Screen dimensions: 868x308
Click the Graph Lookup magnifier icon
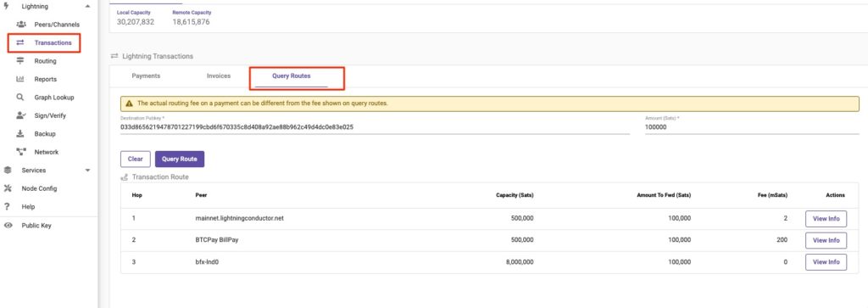[20, 97]
